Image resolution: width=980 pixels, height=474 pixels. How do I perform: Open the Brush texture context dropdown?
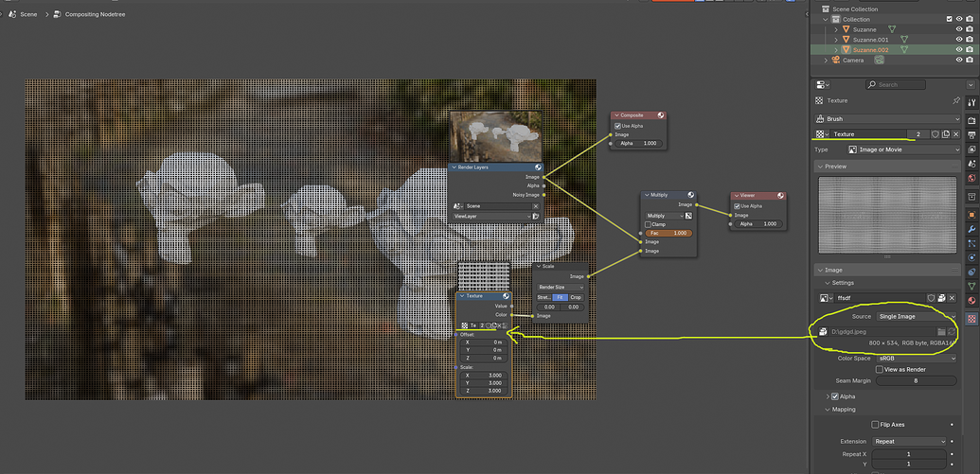[x=887, y=118]
